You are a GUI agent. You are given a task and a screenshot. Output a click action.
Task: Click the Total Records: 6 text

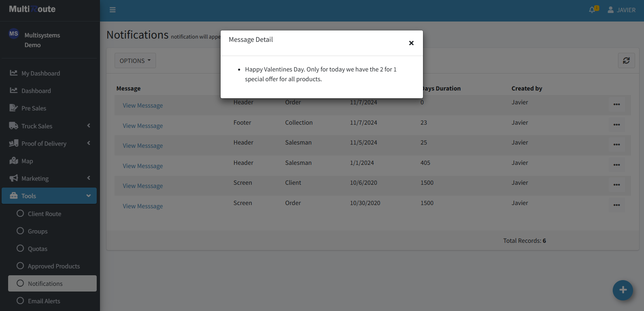point(525,241)
